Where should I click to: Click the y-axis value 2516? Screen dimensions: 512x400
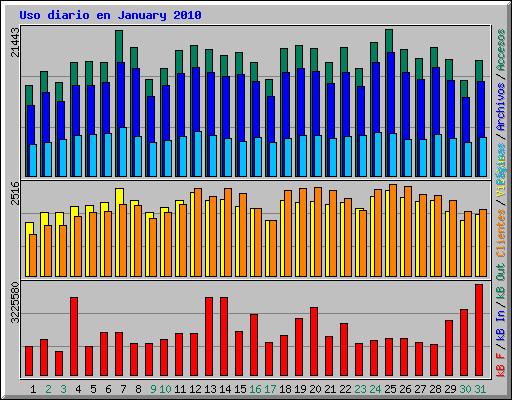pyautogui.click(x=15, y=193)
